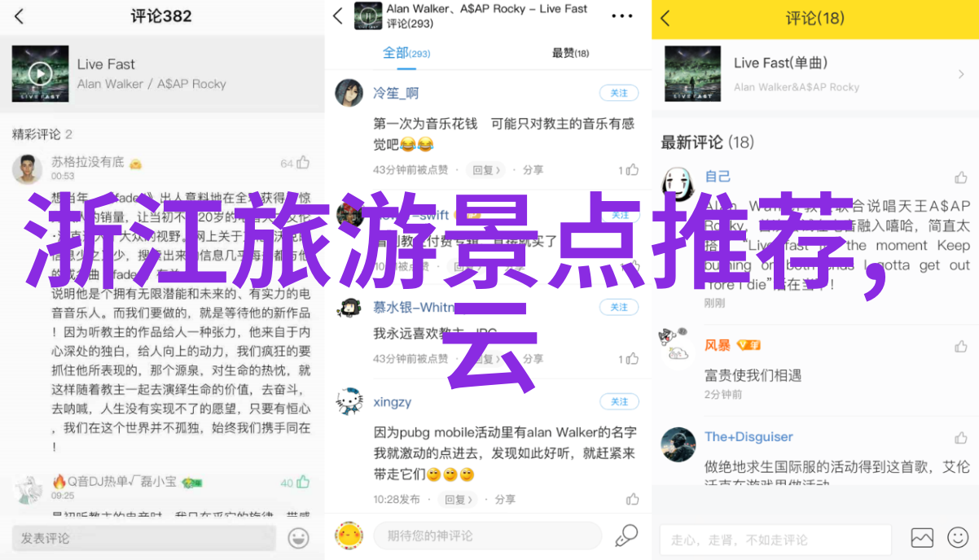This screenshot has height=560, width=979.
Task: Follow 冷笙_啊 with the 关注 button
Action: point(619,93)
